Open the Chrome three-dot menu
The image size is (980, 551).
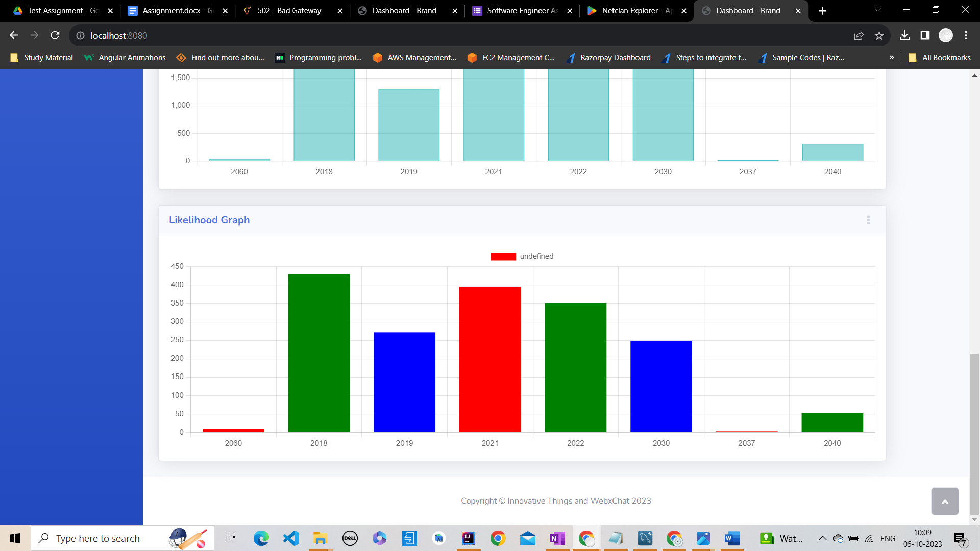tap(966, 35)
